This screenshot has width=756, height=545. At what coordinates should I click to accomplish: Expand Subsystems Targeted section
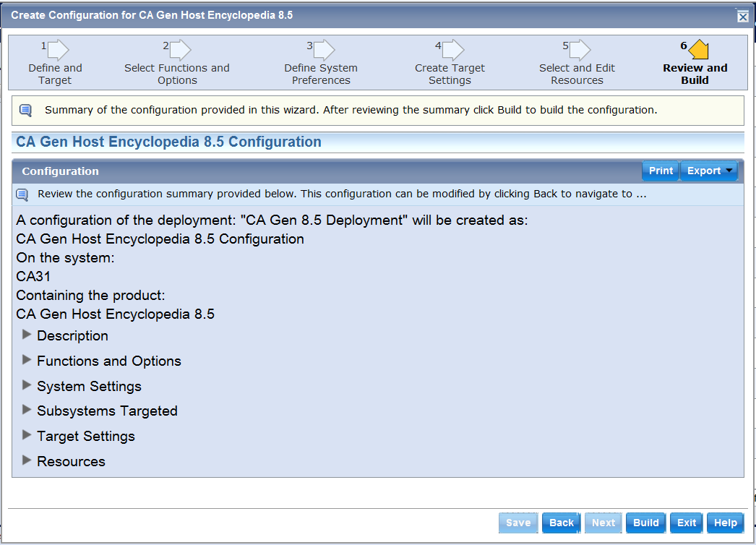(x=27, y=410)
